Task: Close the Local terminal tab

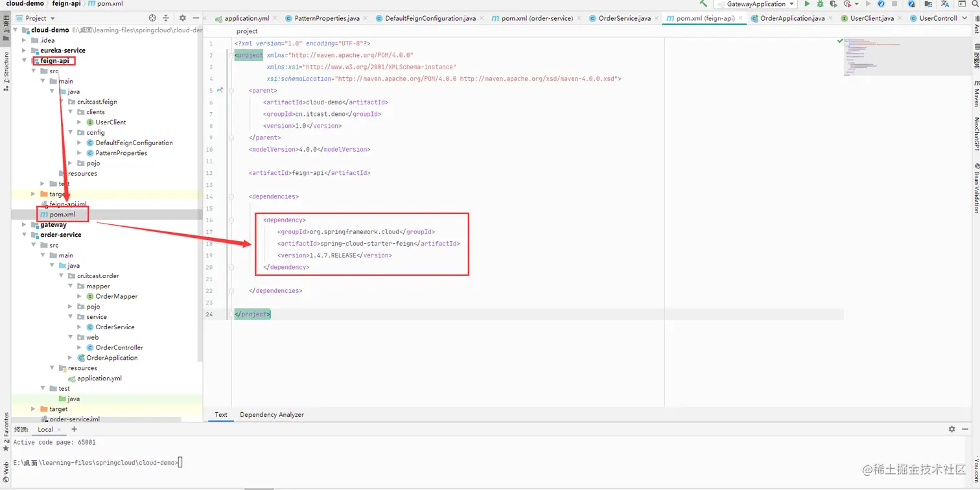Action: click(x=59, y=430)
